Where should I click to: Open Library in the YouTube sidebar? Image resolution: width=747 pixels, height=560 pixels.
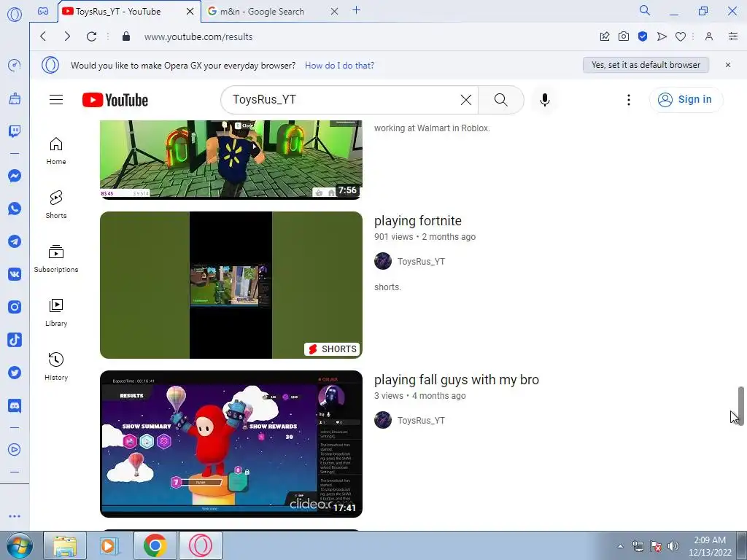(x=56, y=313)
